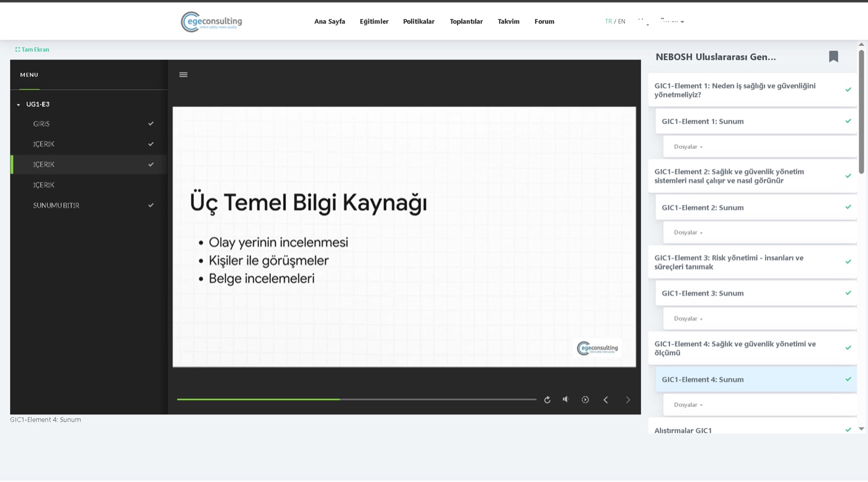Open the GIRIS slide in the menu
The image size is (868, 482).
89,123
